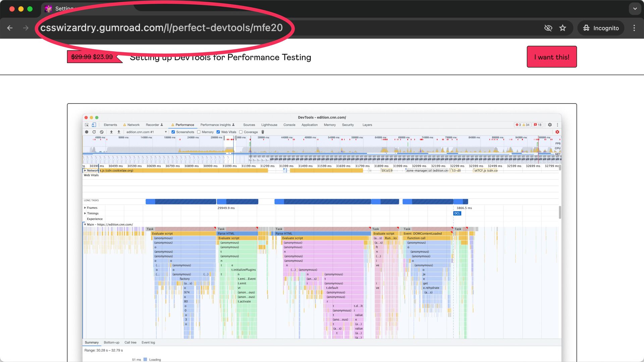Collapse the Main edition.cnn.com track

tap(85, 225)
